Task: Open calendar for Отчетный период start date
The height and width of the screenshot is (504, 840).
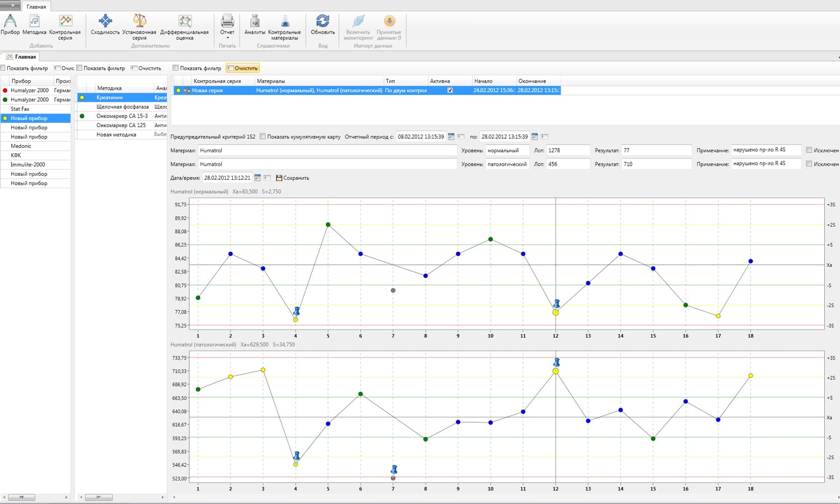Action: pos(451,137)
